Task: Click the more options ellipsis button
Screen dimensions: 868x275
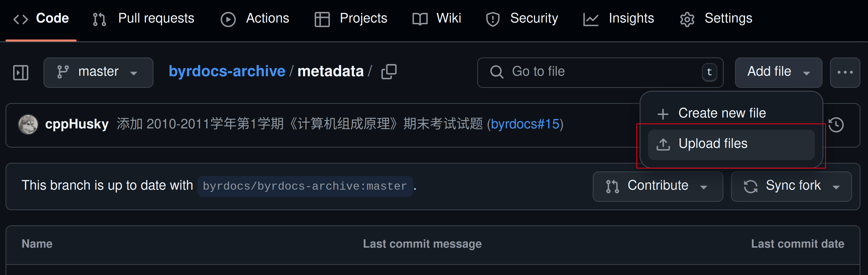Action: point(845,72)
